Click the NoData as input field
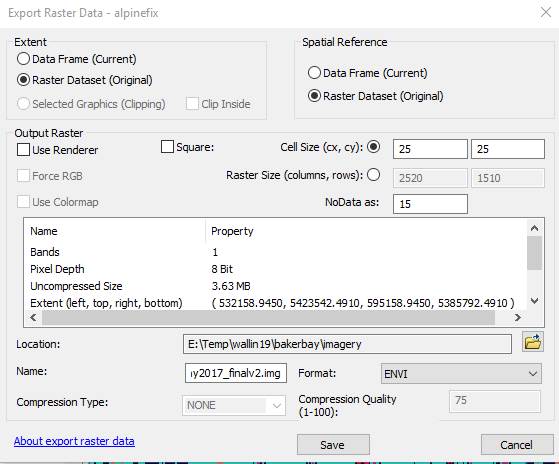The height and width of the screenshot is (464, 559). click(430, 204)
